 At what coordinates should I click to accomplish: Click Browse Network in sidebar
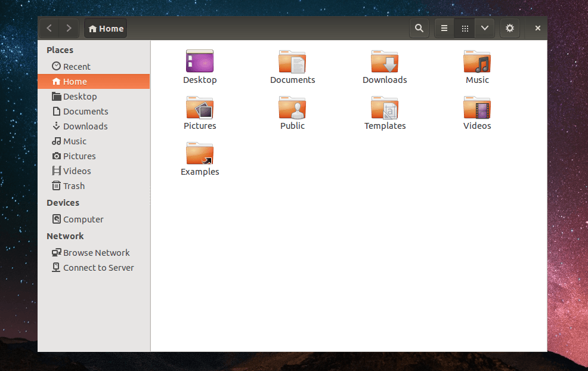point(96,252)
